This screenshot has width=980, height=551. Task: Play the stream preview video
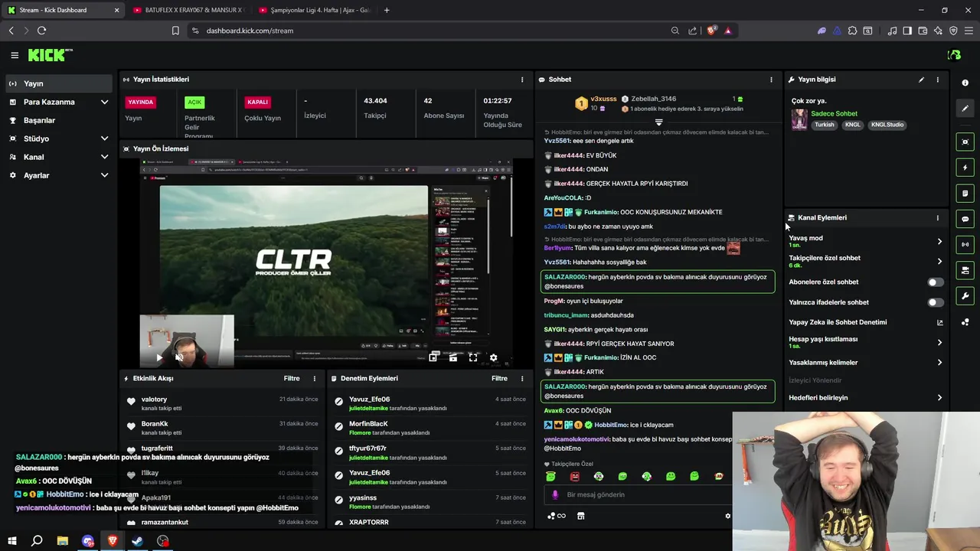coord(158,357)
